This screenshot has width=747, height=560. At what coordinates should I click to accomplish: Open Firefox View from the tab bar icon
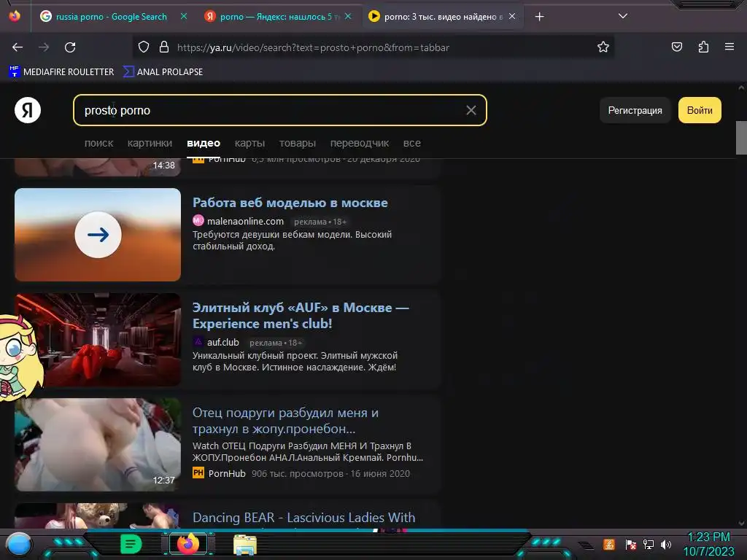pyautogui.click(x=15, y=16)
